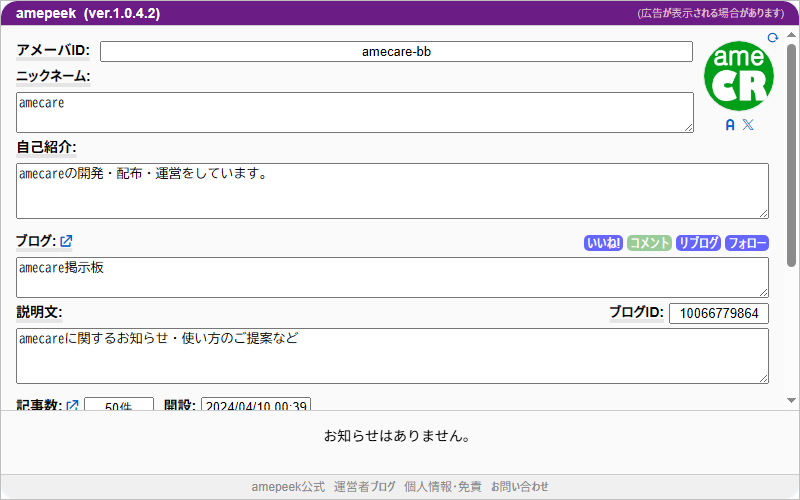Open the X (Twitter) profile icon
The width and height of the screenshot is (800, 500).
point(748,125)
